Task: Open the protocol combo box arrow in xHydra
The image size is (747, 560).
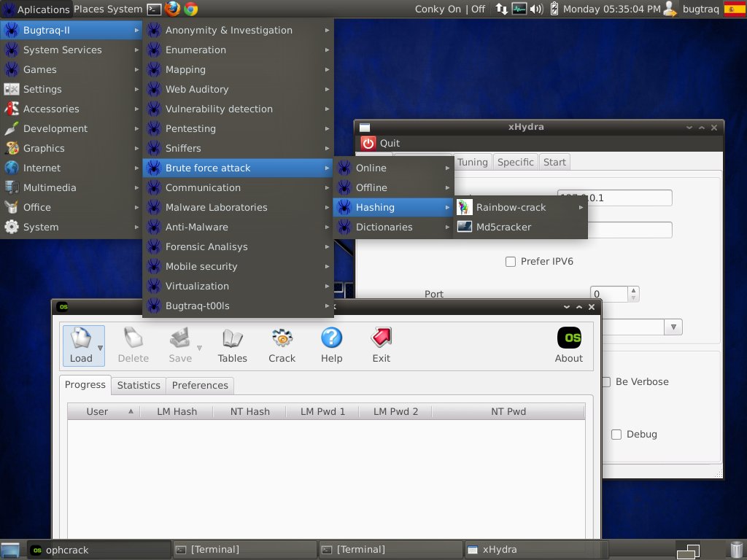Action: click(673, 327)
